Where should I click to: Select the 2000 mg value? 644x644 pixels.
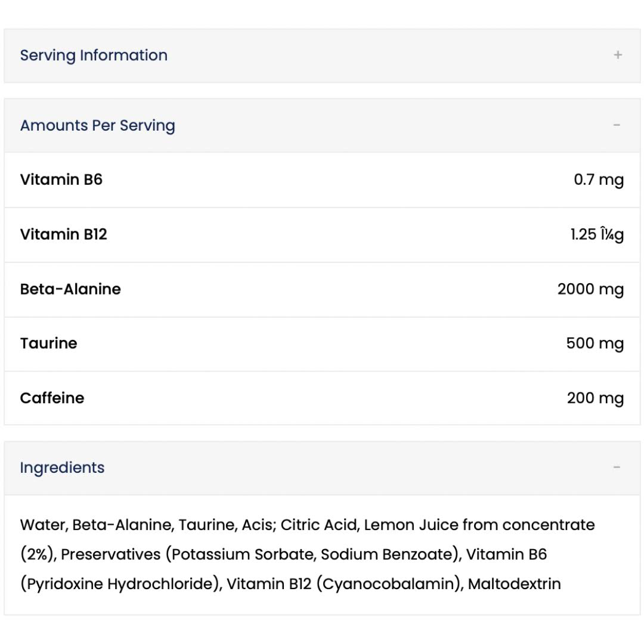[x=590, y=289]
